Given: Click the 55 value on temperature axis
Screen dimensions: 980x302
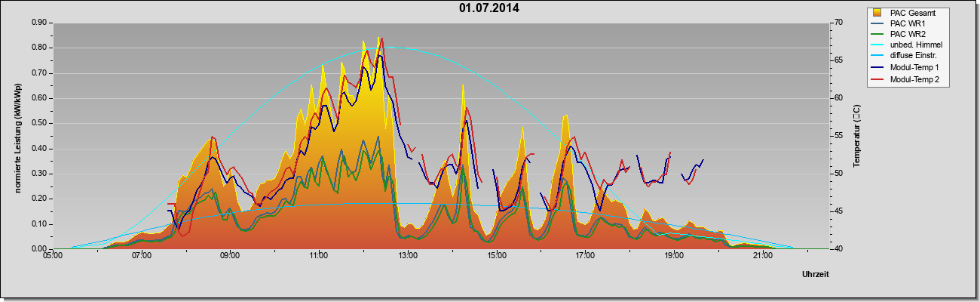Looking at the screenshot, I should pos(818,136).
